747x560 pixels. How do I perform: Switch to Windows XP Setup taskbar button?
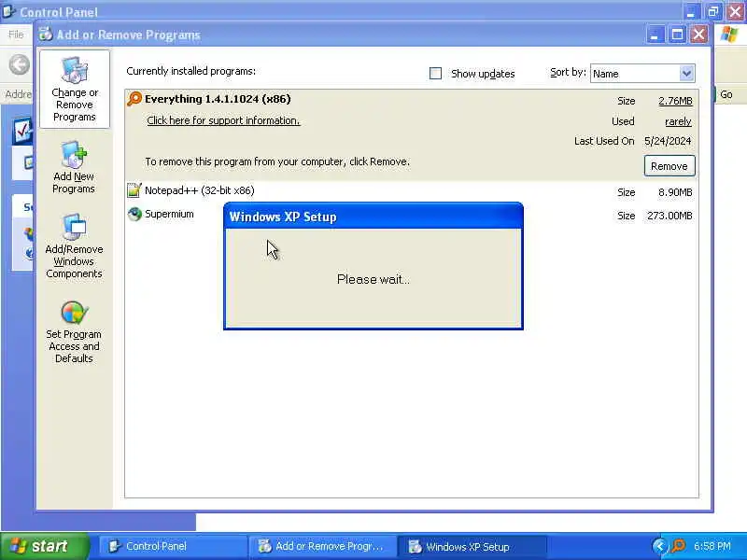tap(472, 546)
